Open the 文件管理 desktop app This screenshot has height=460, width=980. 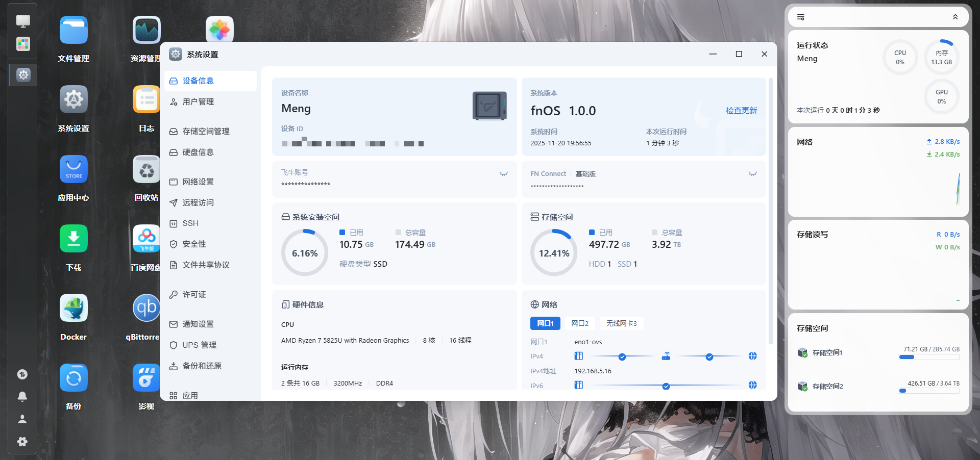[73, 30]
